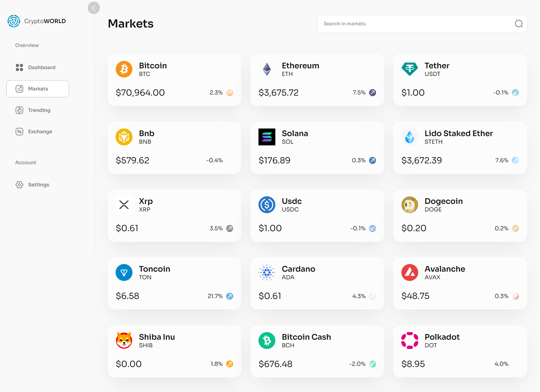Click Toncoin's 21.7% trend arrow icon
This screenshot has height=392, width=540.
pyautogui.click(x=230, y=296)
